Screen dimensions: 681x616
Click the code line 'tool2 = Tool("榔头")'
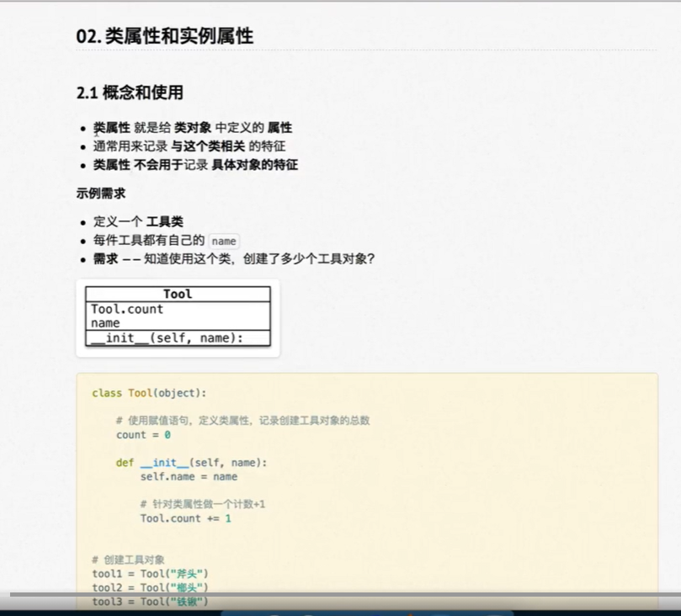(151, 587)
